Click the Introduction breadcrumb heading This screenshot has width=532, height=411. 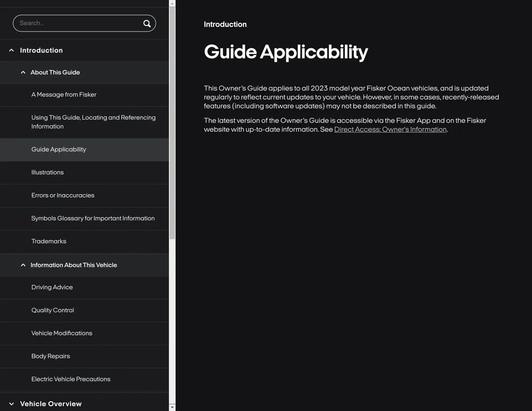tap(225, 24)
